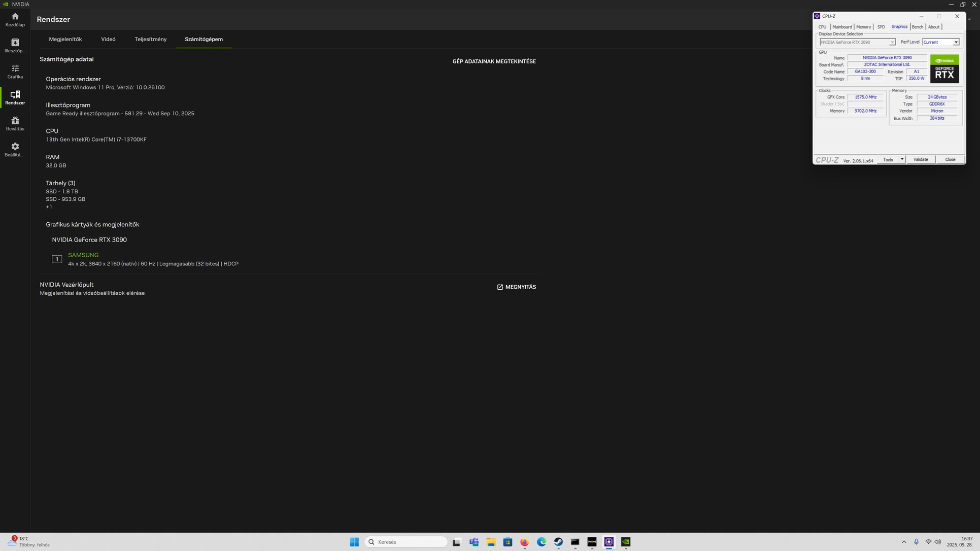This screenshot has width=980, height=551.
Task: Open the Beváltás gift icon
Action: 15,123
